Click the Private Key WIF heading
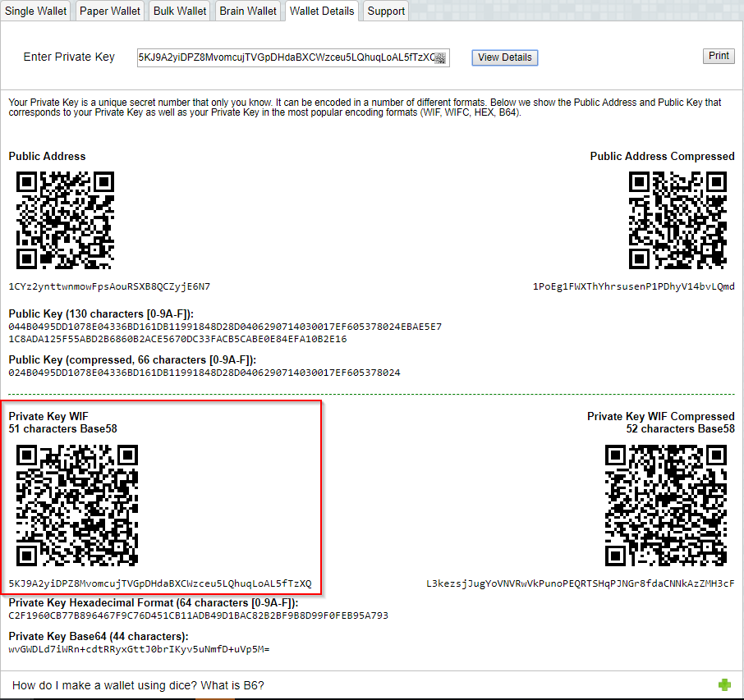Screen dimensions: 744x700 (48, 416)
